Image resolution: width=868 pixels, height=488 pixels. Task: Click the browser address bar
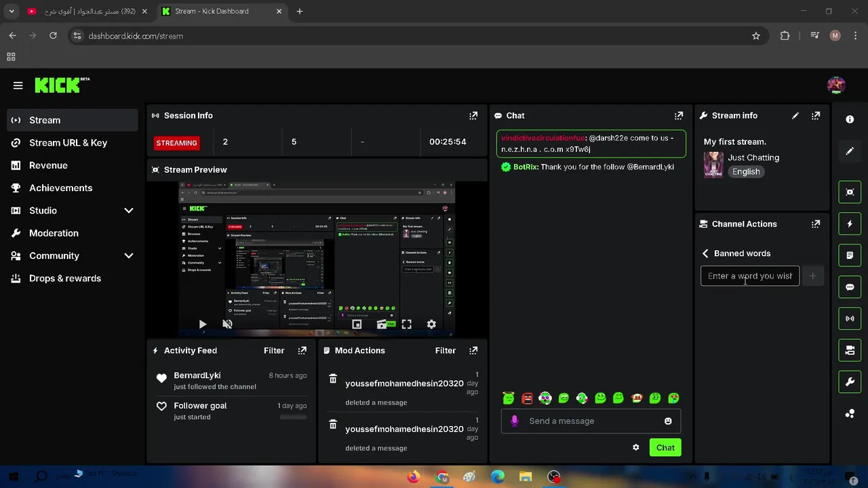click(407, 36)
